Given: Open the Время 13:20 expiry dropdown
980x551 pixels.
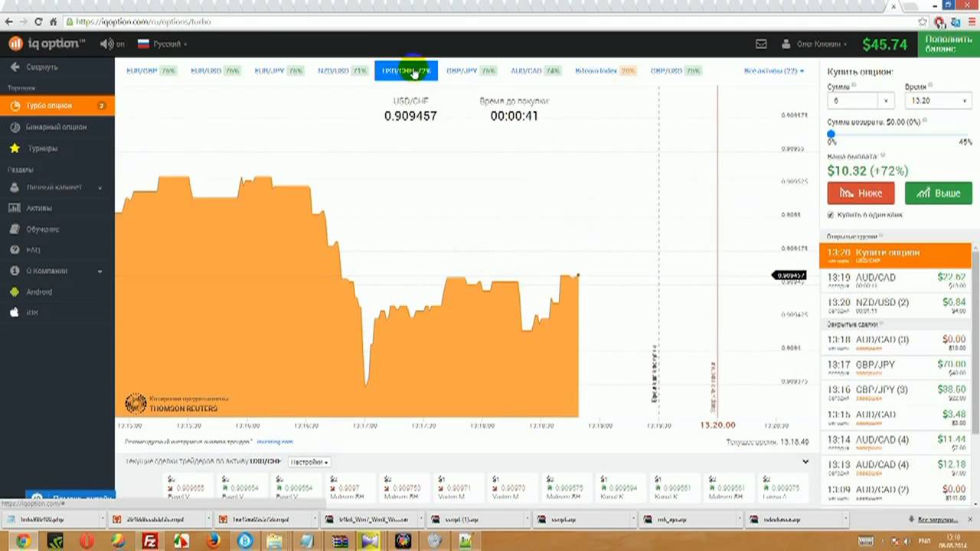Looking at the screenshot, I should (938, 100).
